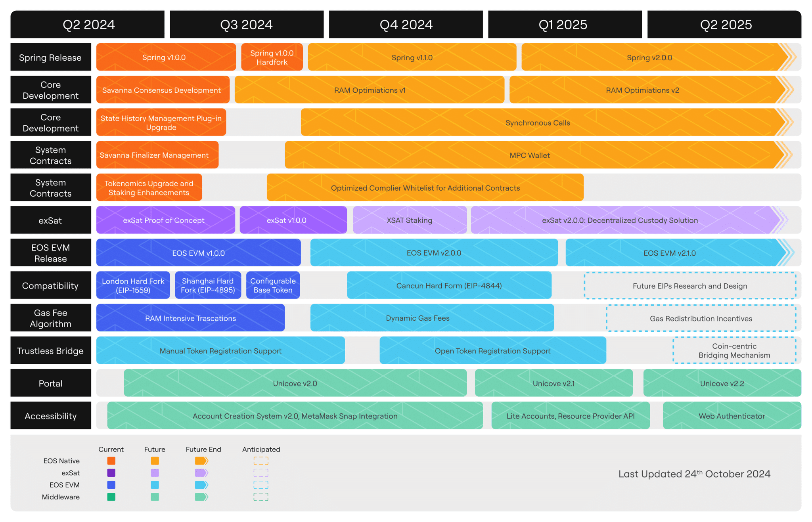Click EOS Native Anticipated dashed box icon
Viewport: 812px width, 522px height.
[261, 461]
